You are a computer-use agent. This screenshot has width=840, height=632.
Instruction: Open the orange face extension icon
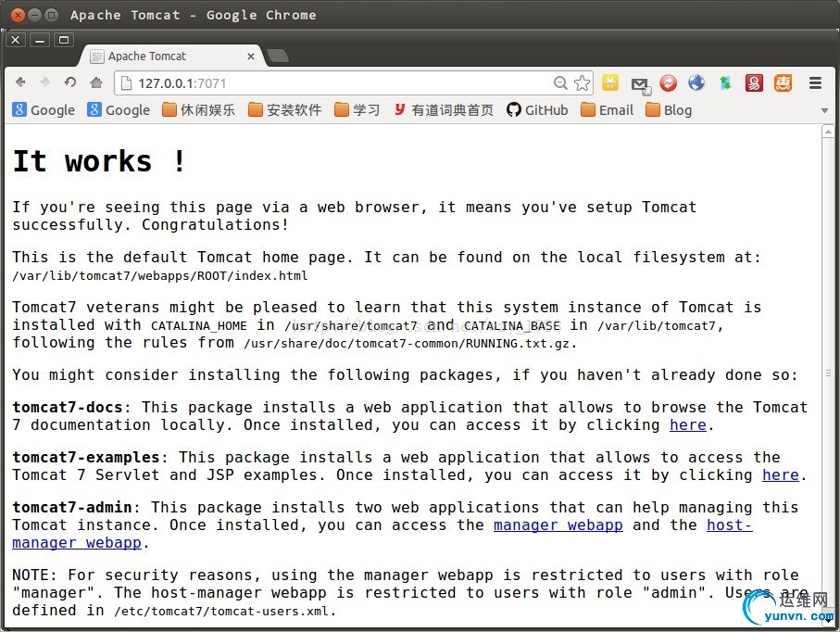(783, 83)
